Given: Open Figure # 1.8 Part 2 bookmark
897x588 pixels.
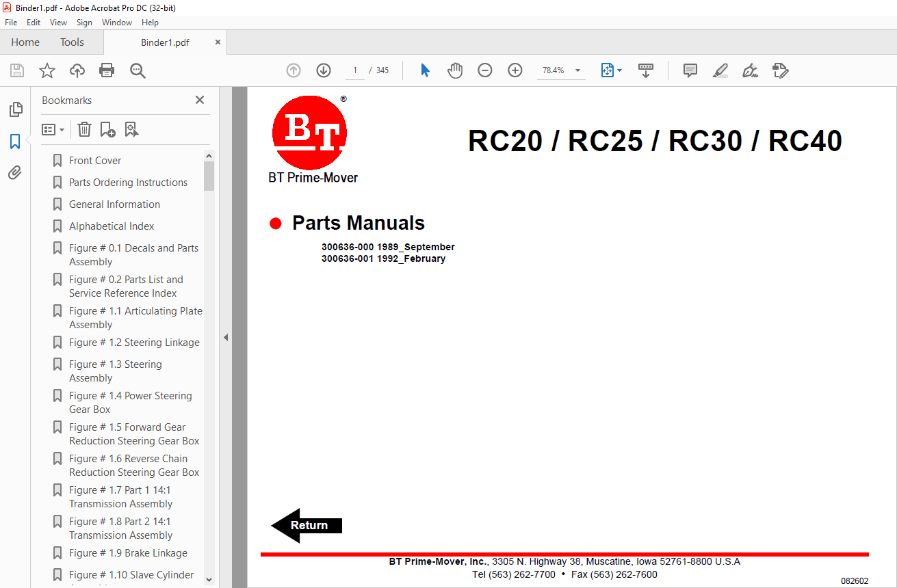Looking at the screenshot, I should [x=120, y=529].
